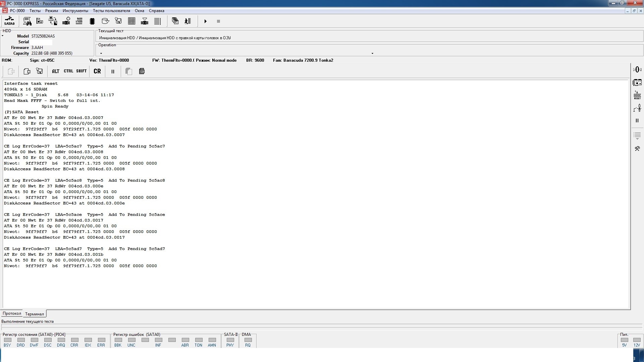644x362 pixels.
Task: Open the Operation dropdown arrow on right
Action: [372, 53]
